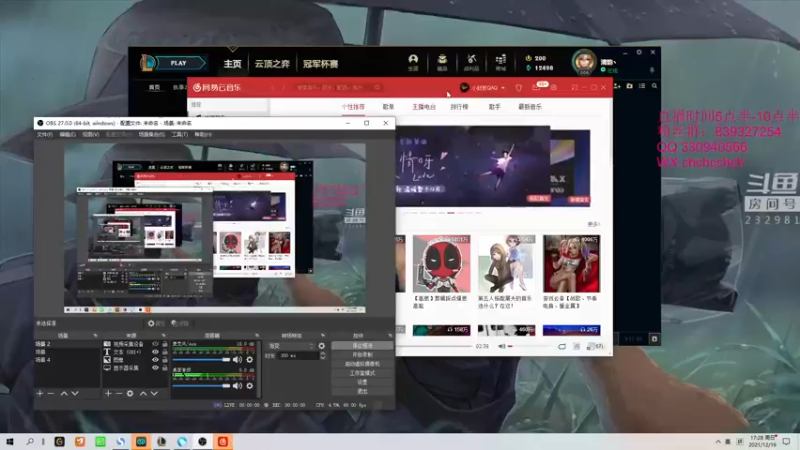Exit OBS via controls button
The height and width of the screenshot is (450, 800).
point(362,391)
